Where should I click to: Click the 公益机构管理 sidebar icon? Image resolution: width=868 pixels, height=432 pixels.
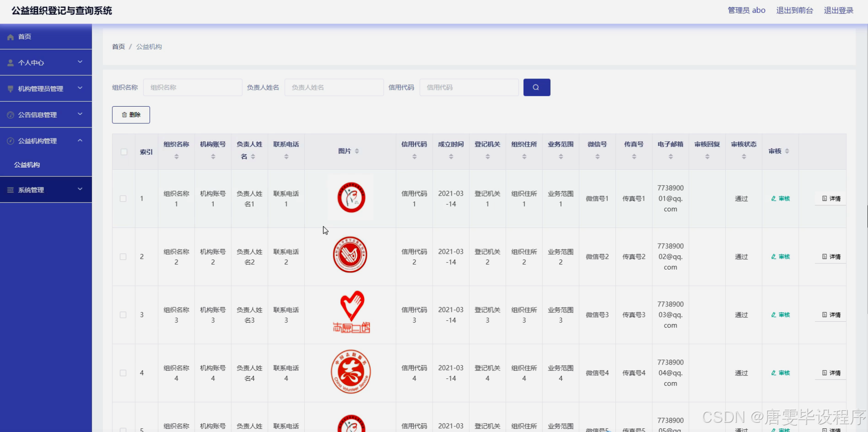coord(11,141)
